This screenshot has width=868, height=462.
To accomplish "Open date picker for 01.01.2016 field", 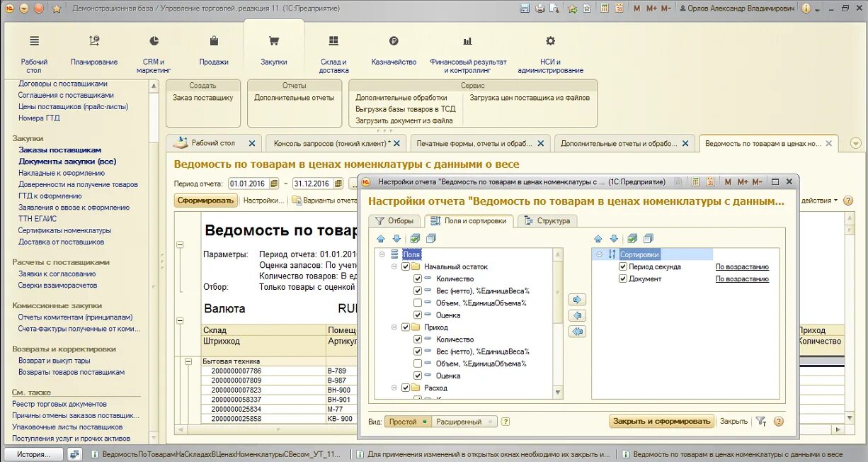I will point(274,184).
